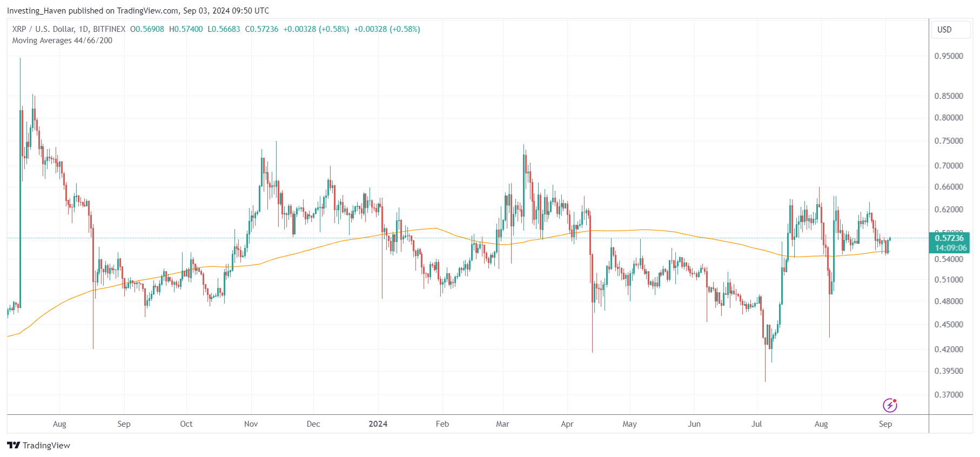
Task: Click the close price value C0.57236
Action: (262, 29)
